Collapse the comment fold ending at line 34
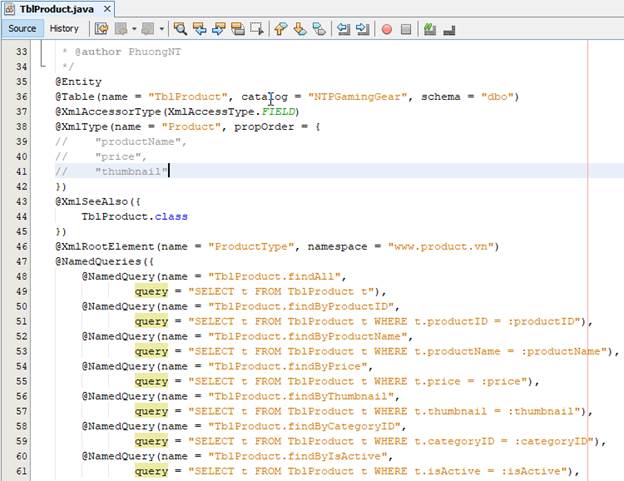Viewport: 624px width, 481px height. [x=41, y=66]
